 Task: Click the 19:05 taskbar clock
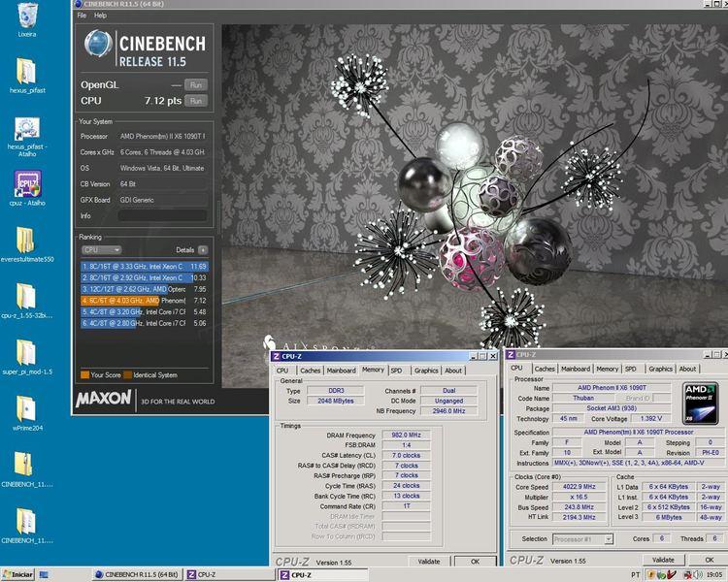tap(714, 574)
